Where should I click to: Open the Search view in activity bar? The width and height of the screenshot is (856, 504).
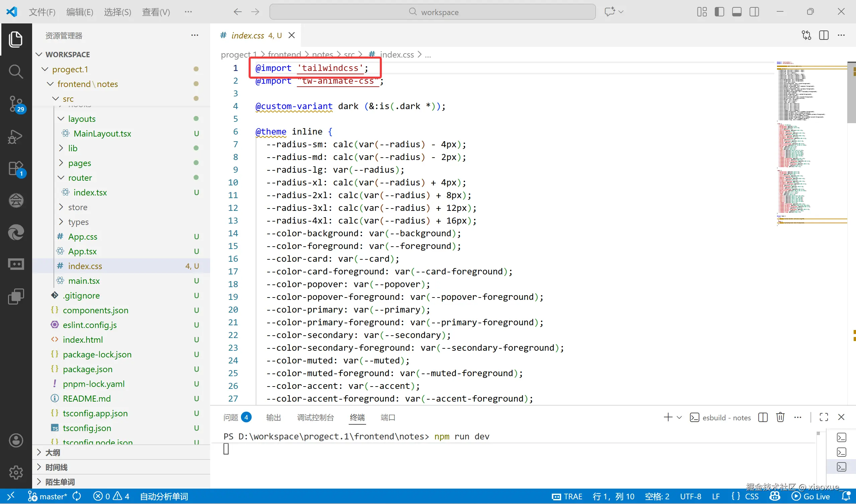tap(16, 71)
